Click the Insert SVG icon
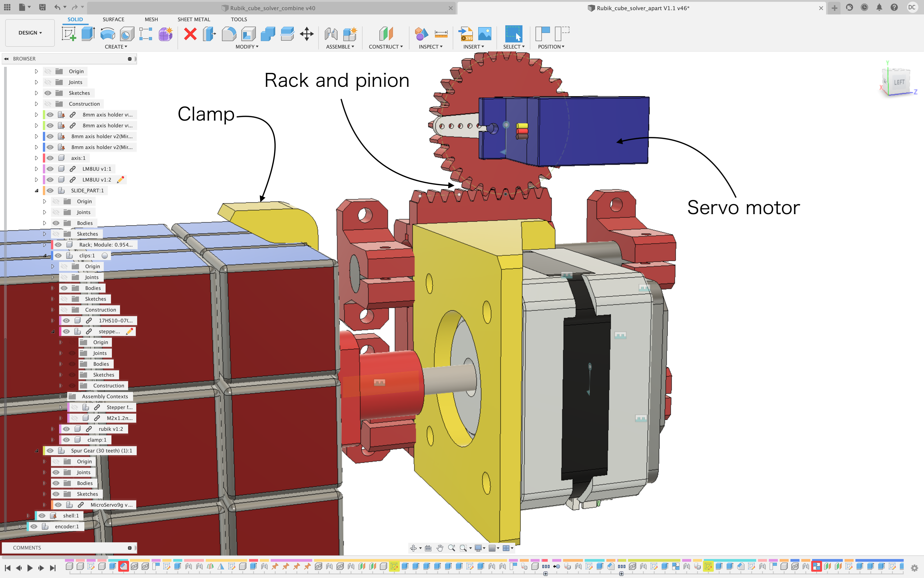 (465, 34)
